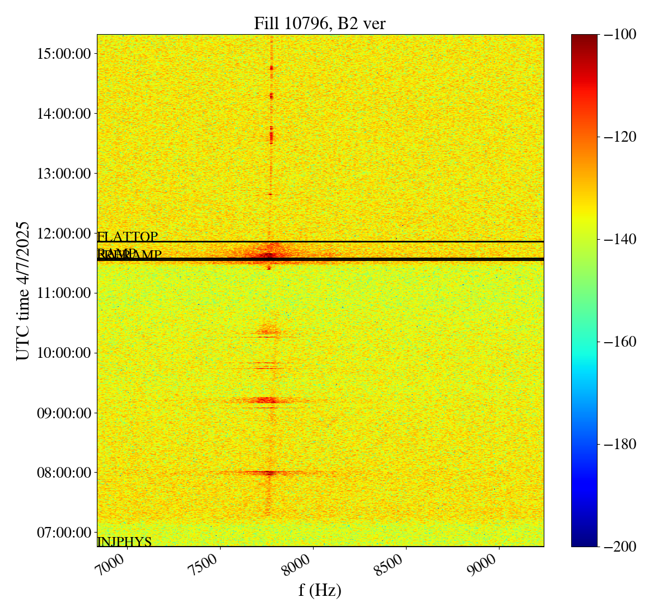Click the 'f (Hz)' x-axis label

pyautogui.click(x=320, y=590)
